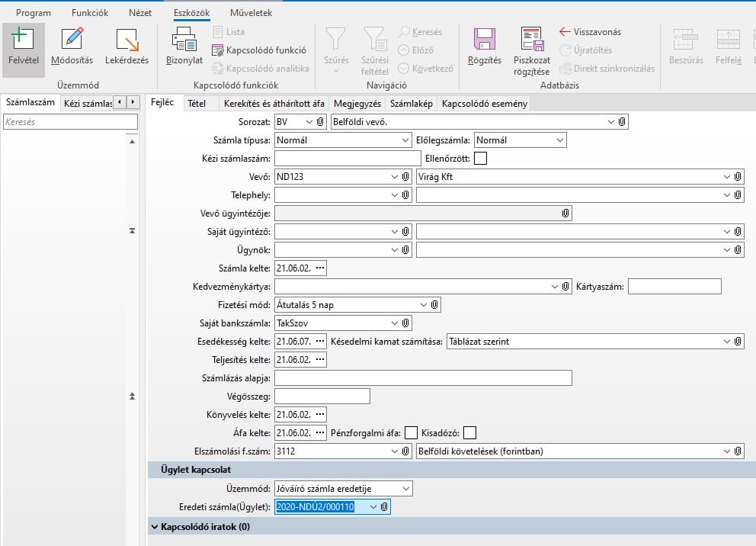Open date picker for Számla kelte

[x=320, y=268]
